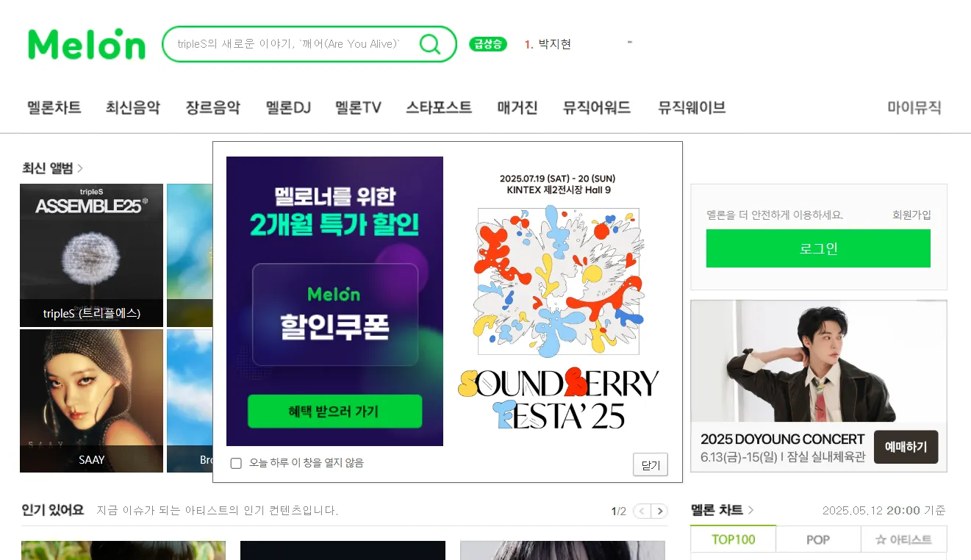The height and width of the screenshot is (560, 971).
Task: Open the 스타포스트 menu
Action: [x=439, y=107]
